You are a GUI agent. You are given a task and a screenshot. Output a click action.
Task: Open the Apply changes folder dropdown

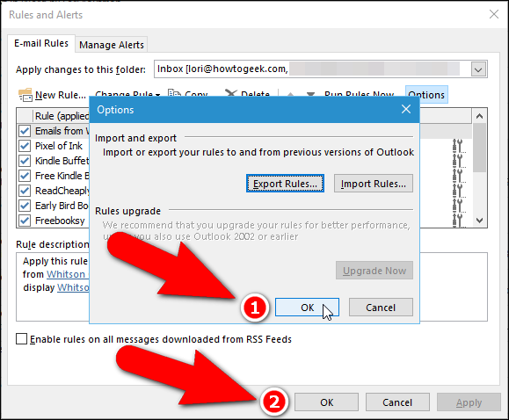tap(478, 69)
